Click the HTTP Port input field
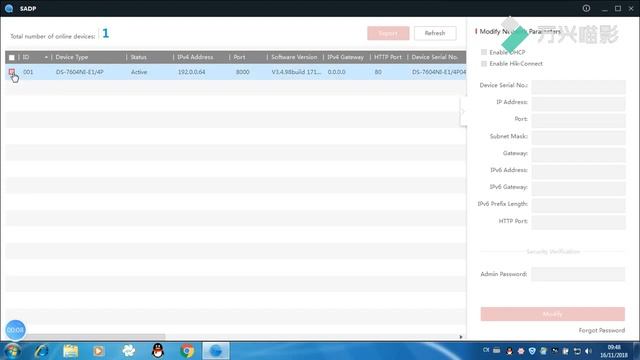 [578, 221]
